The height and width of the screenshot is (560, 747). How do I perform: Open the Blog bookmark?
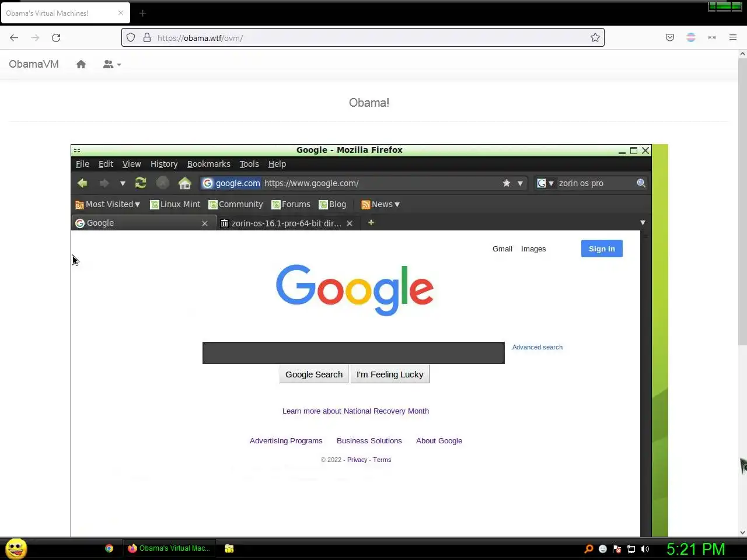point(333,204)
